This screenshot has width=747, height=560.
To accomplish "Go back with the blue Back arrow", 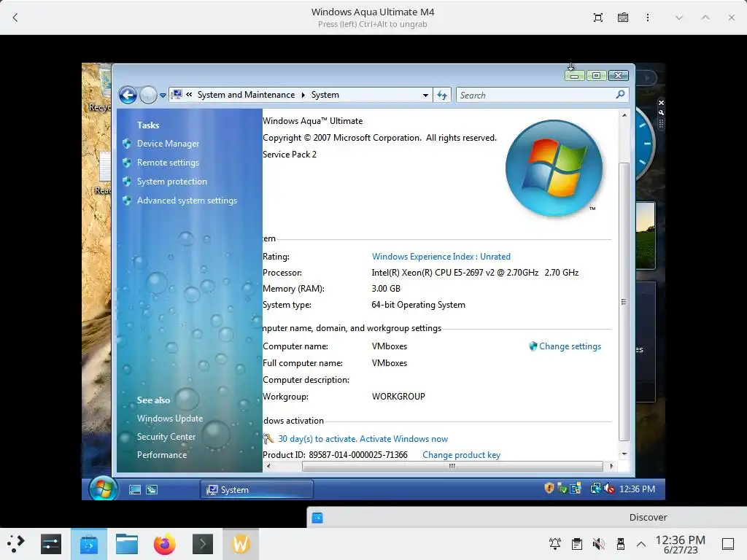I will pos(128,96).
